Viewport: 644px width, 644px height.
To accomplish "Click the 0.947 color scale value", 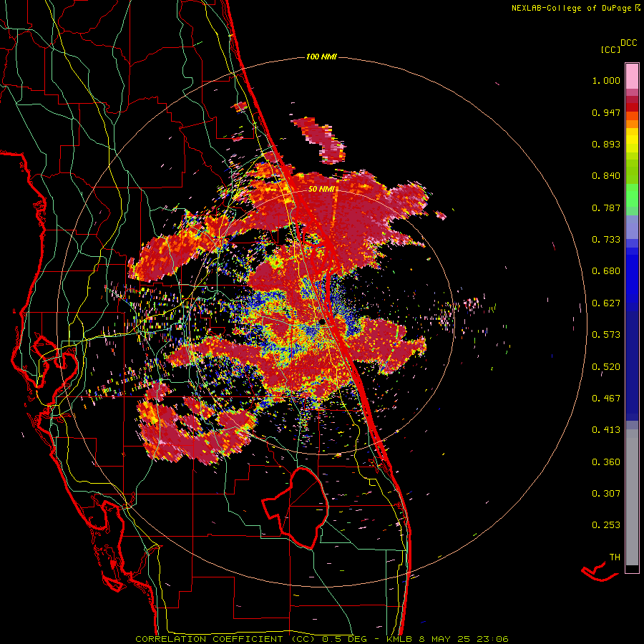I will (x=606, y=112).
